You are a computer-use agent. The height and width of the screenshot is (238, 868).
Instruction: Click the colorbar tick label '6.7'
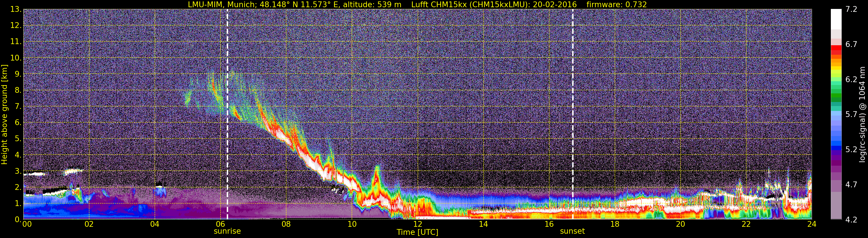pos(851,44)
